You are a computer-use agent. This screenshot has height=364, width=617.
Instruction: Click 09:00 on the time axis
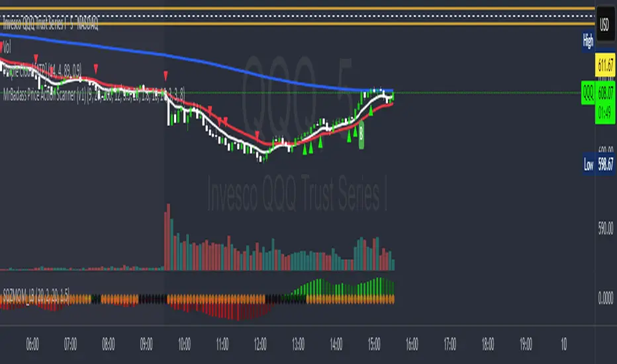pyautogui.click(x=146, y=344)
